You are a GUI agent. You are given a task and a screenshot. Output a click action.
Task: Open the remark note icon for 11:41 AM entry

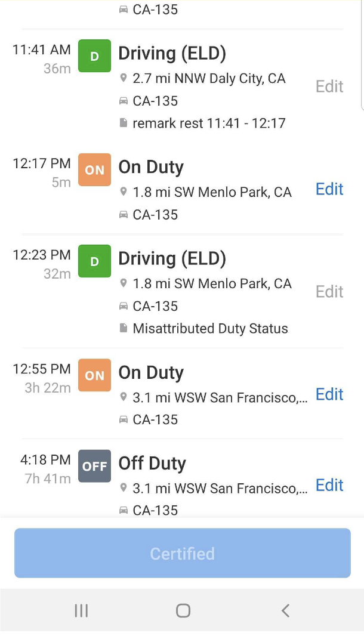pos(124,123)
